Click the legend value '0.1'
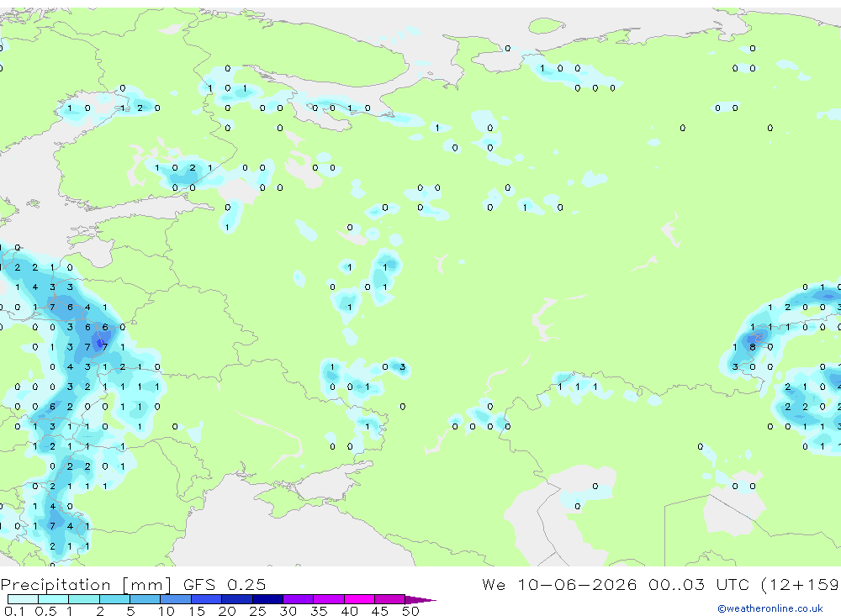This screenshot has width=841, height=616. [x=14, y=611]
